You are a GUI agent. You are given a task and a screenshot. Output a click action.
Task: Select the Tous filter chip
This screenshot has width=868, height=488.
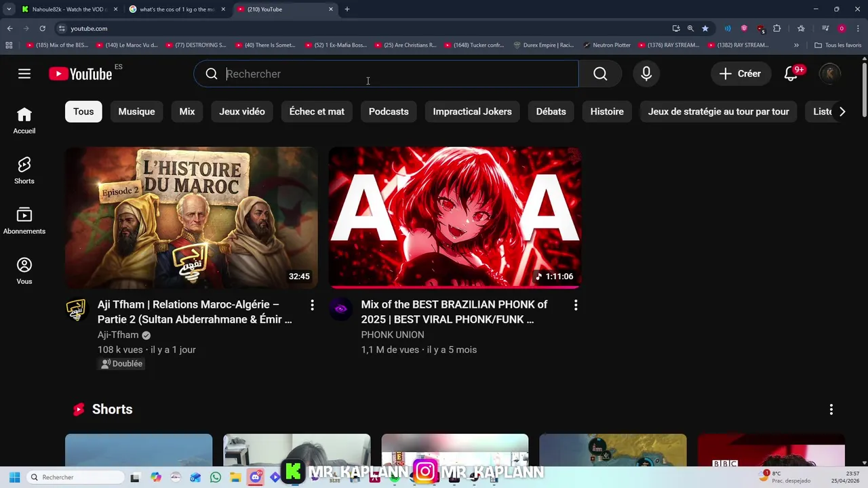pyautogui.click(x=83, y=112)
